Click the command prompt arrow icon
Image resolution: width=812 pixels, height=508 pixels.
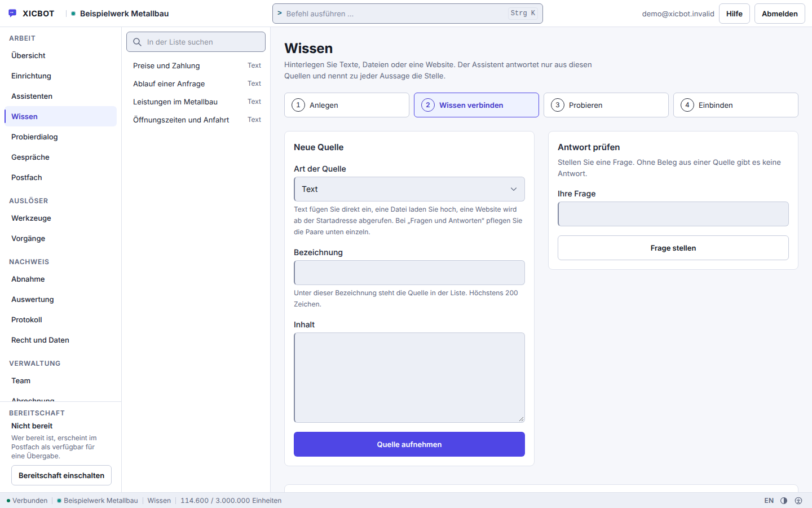pyautogui.click(x=280, y=13)
